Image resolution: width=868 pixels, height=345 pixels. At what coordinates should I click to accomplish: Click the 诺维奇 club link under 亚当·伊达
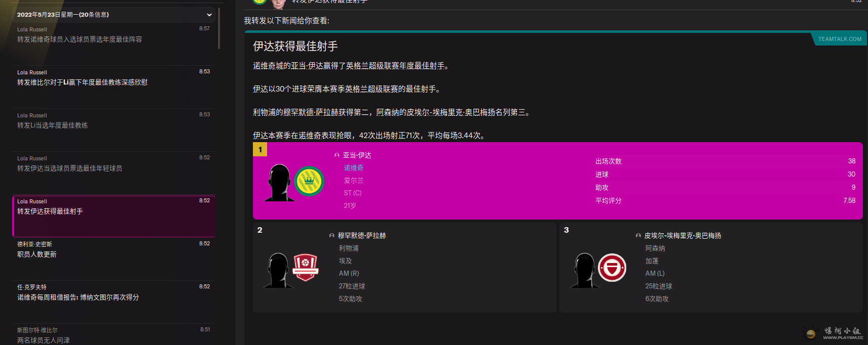[354, 168]
